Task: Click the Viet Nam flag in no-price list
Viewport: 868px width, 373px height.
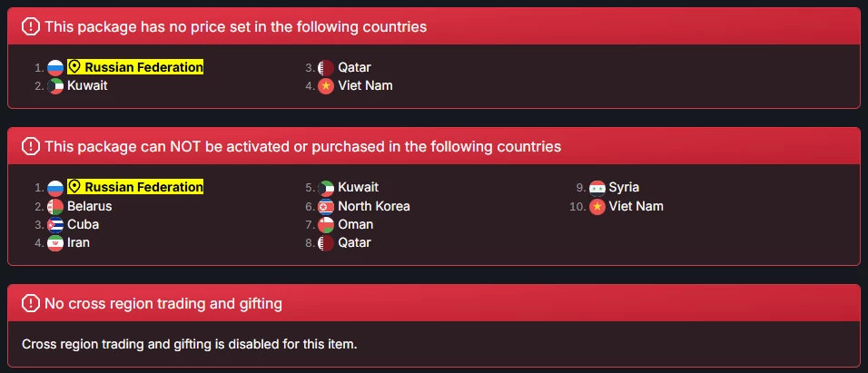Action: pyautogui.click(x=326, y=86)
